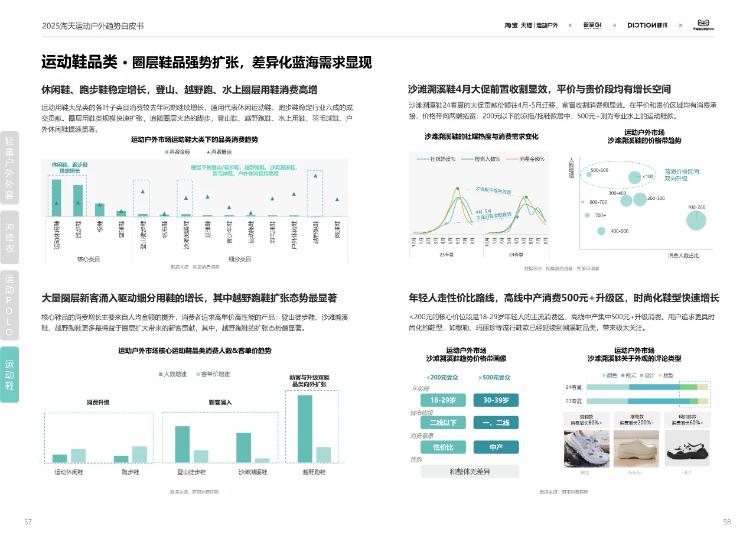Click the <100 price bubble
The width and height of the screenshot is (756, 535).
tap(634, 177)
